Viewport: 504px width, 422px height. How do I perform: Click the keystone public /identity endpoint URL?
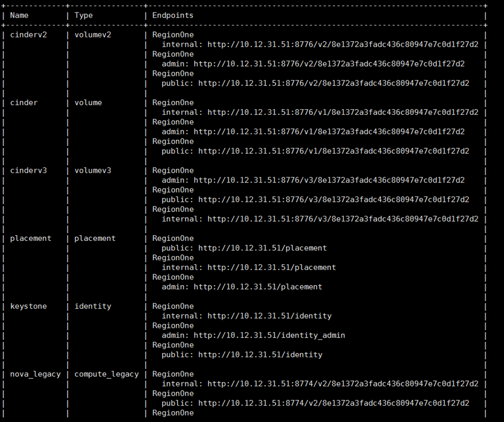point(260,354)
